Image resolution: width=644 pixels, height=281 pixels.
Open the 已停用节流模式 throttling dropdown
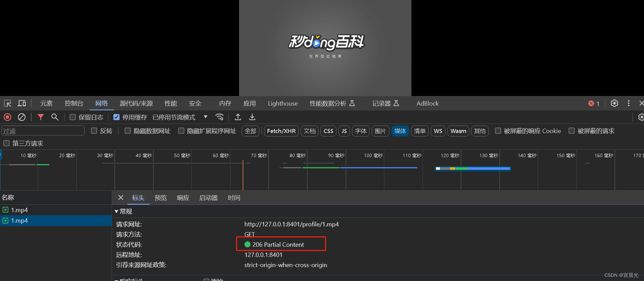point(180,117)
